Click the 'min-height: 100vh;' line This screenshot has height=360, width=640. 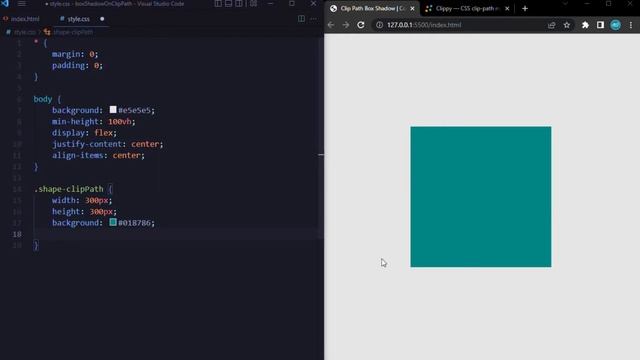[x=93, y=122]
